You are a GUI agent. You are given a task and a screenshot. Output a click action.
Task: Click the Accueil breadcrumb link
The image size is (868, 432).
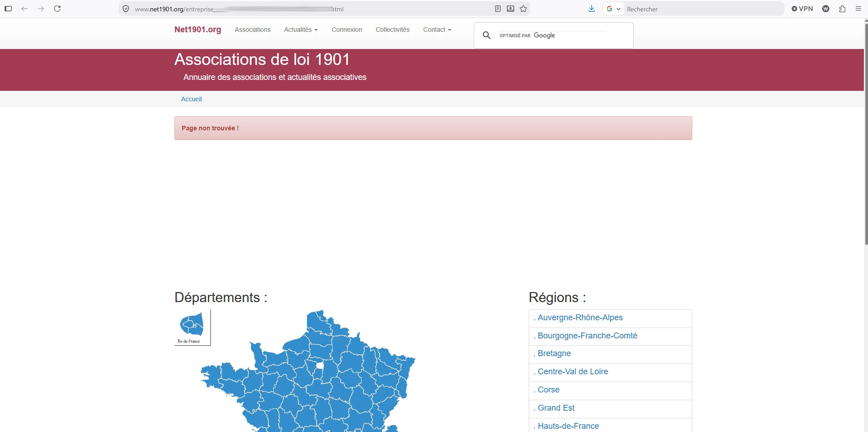click(x=191, y=99)
